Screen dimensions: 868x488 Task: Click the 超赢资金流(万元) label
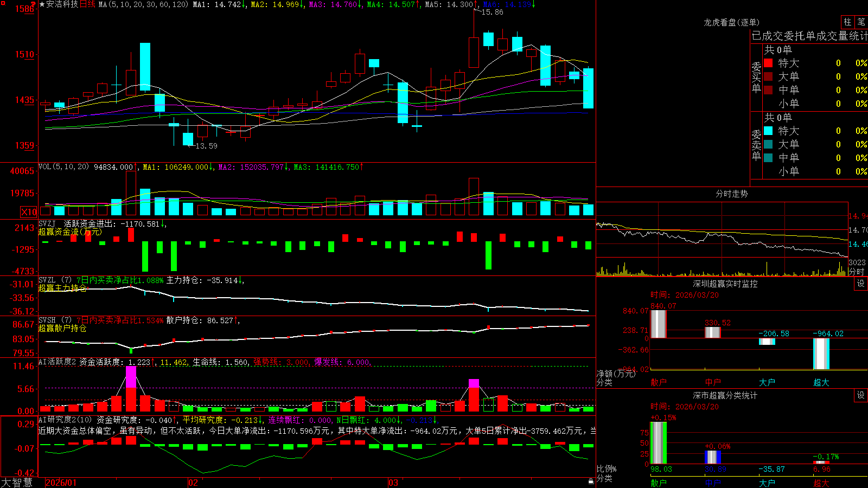[x=70, y=232]
